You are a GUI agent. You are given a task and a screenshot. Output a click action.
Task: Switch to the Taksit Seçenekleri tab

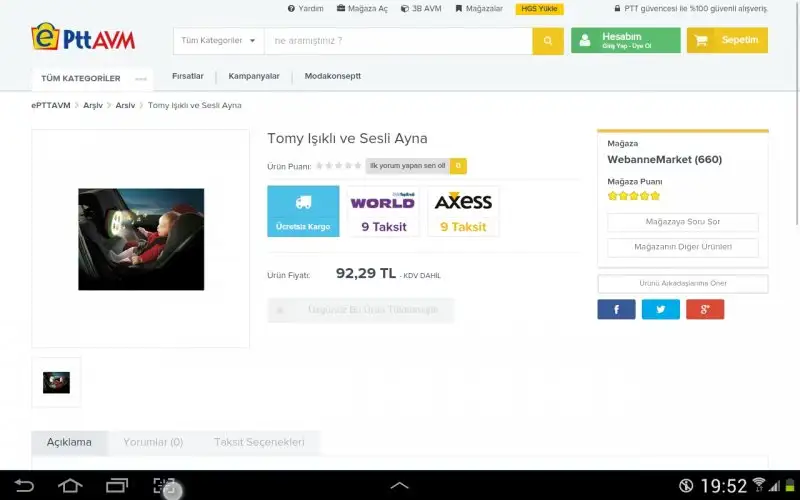pos(259,442)
